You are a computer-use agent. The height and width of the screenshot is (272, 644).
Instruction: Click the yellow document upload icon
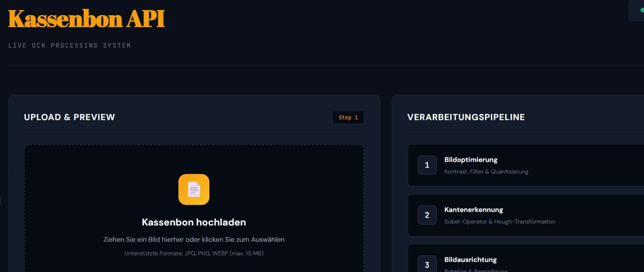(x=194, y=189)
